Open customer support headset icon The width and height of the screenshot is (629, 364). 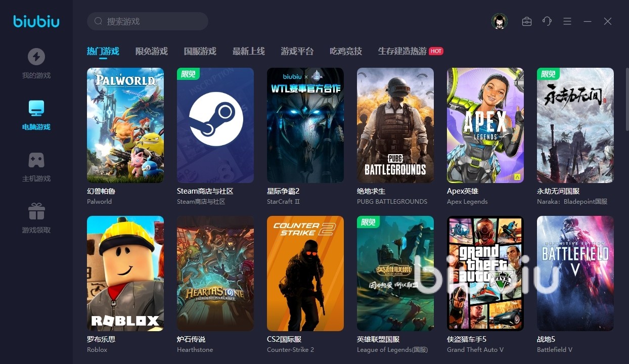(x=547, y=21)
